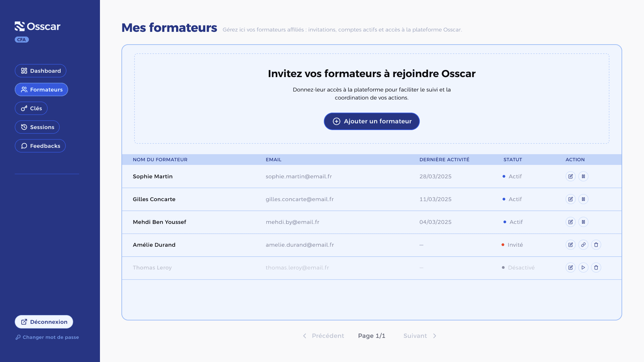Viewport: 644px width, 362px height.
Task: Delete Thomas Leroy with trash icon
Action: coord(596,267)
